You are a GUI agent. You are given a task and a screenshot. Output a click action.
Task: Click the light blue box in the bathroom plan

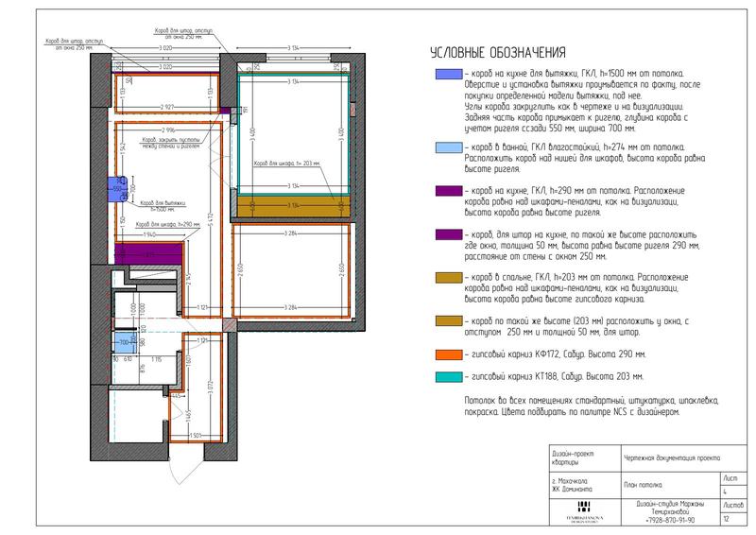pyautogui.click(x=124, y=342)
